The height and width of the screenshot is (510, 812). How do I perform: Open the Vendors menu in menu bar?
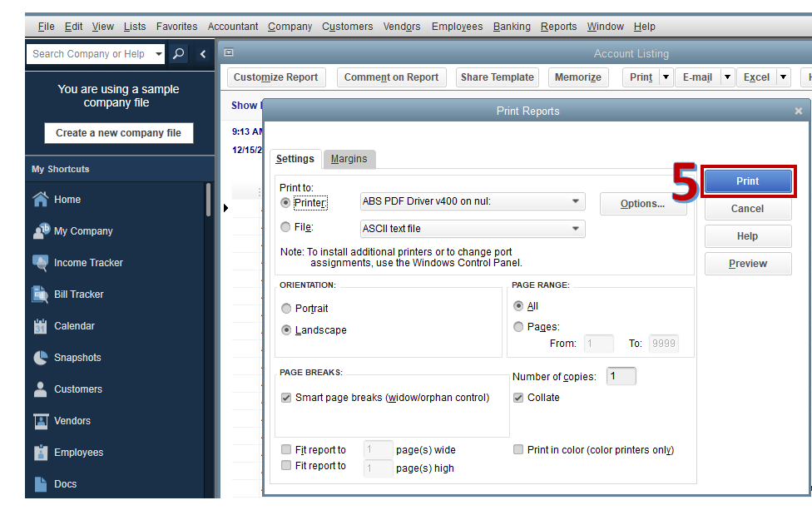[401, 27]
